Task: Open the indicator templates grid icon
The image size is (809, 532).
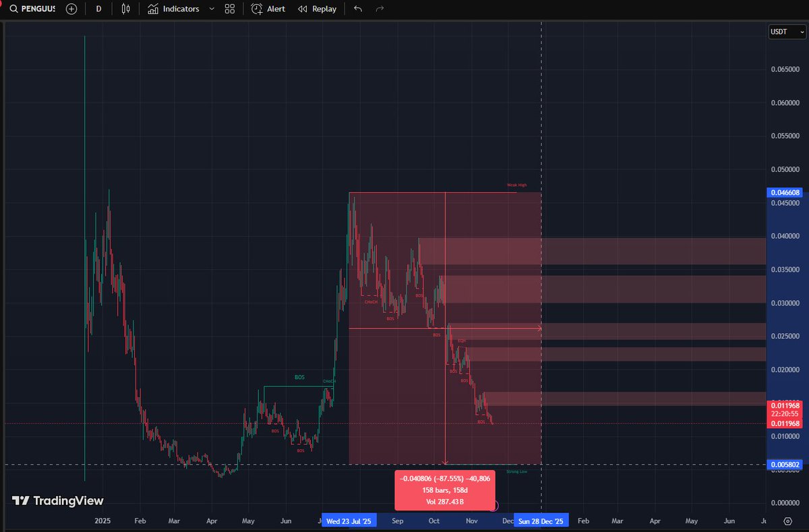Action: tap(230, 9)
